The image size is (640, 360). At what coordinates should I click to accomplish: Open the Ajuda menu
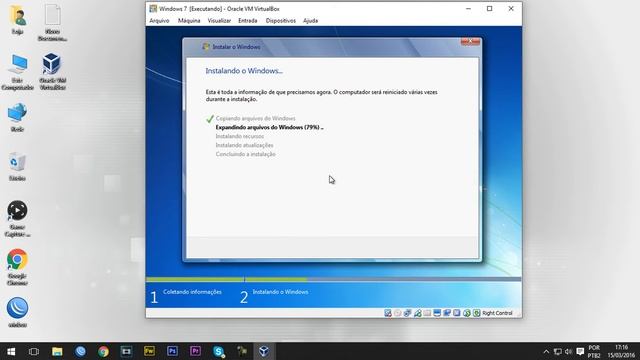tap(310, 20)
